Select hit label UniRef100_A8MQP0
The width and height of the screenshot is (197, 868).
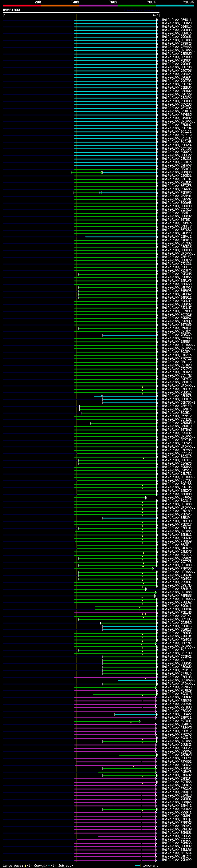click(176, 192)
